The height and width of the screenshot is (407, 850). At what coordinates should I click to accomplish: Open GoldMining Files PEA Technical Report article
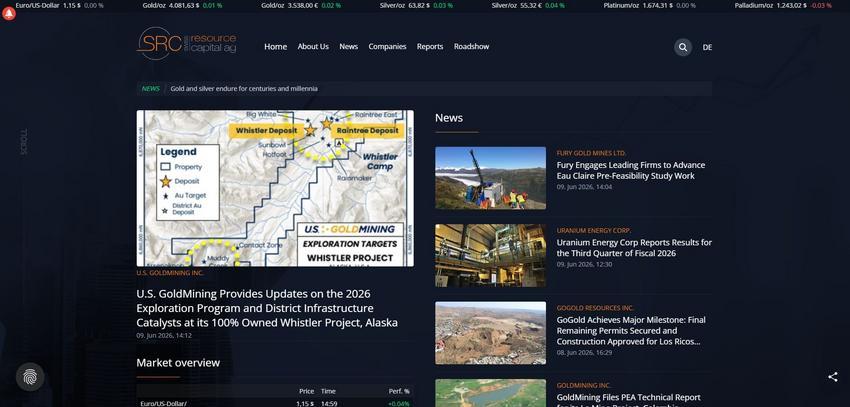(x=628, y=400)
